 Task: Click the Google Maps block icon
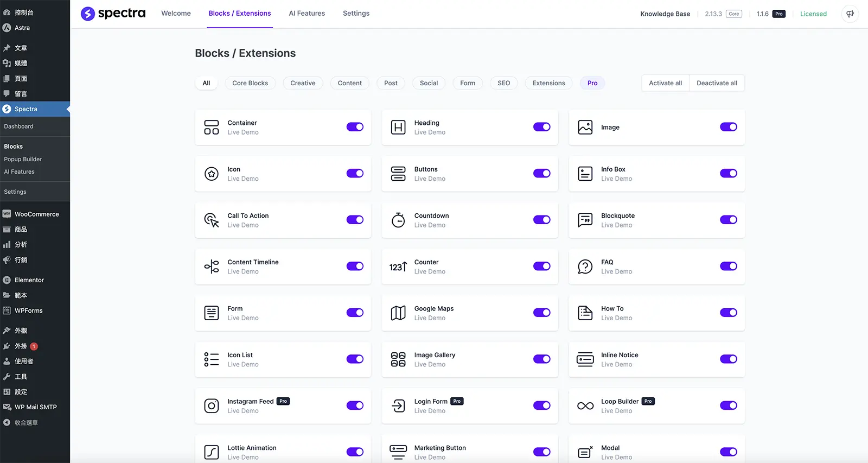pos(398,313)
